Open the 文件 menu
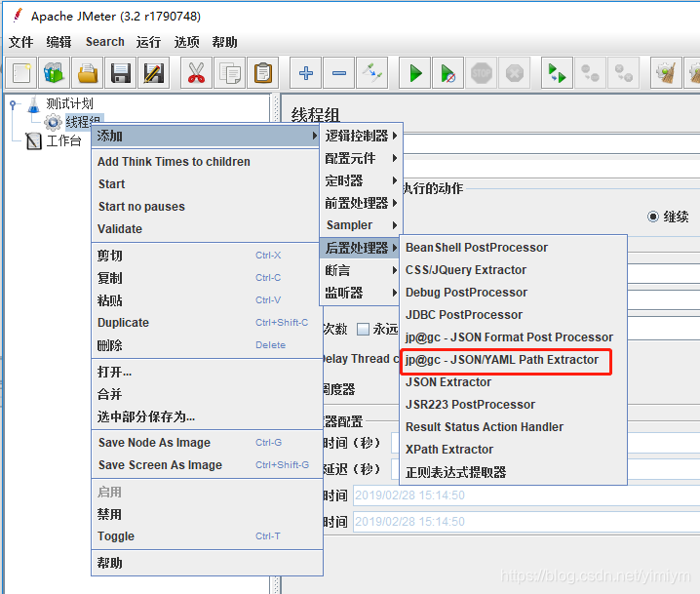 pyautogui.click(x=21, y=42)
